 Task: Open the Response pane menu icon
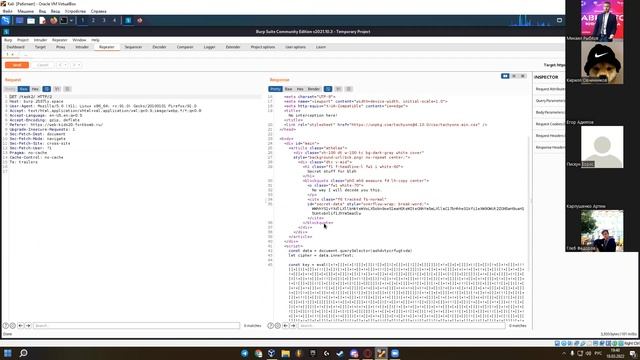coord(349,89)
